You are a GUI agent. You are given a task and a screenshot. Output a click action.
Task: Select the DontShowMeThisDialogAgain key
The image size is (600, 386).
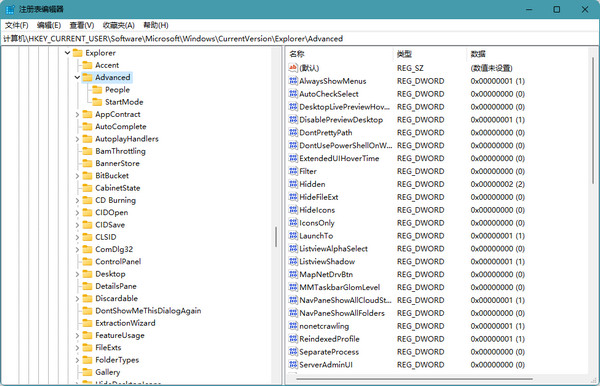tap(148, 311)
